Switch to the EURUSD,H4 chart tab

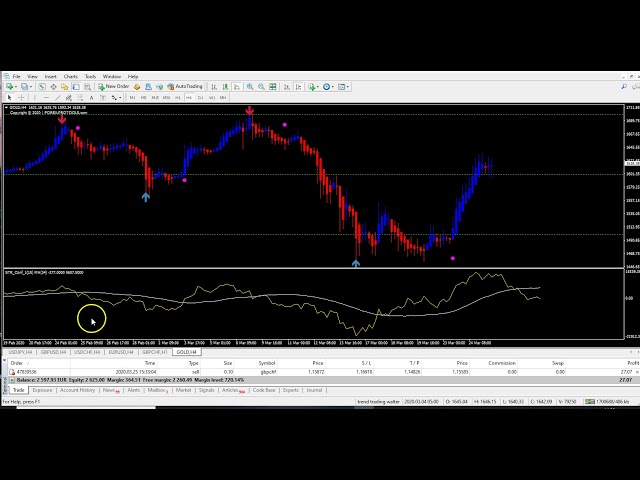tap(121, 352)
